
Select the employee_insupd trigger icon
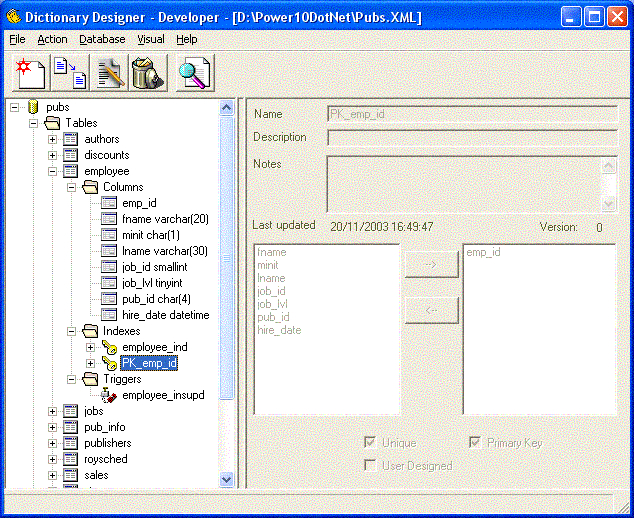pyautogui.click(x=109, y=395)
